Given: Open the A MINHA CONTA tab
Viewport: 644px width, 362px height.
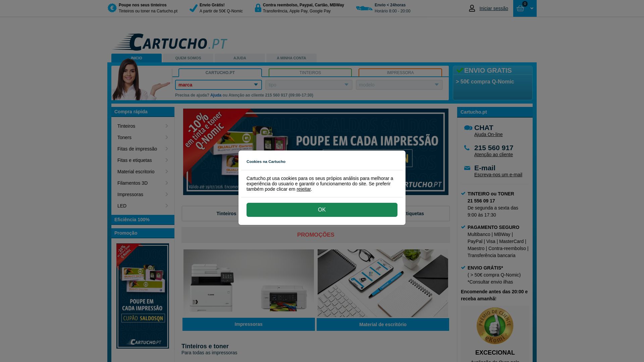Looking at the screenshot, I should (x=291, y=58).
